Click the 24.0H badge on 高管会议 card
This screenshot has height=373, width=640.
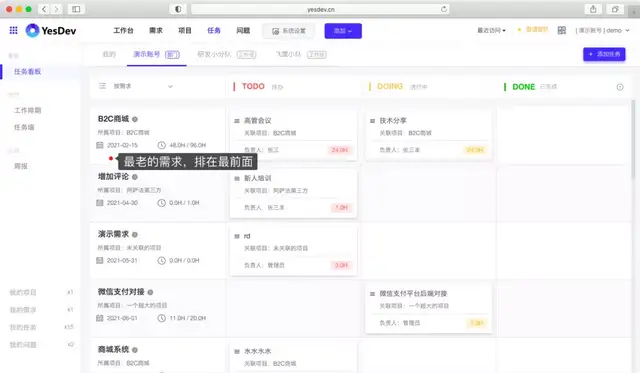click(340, 150)
